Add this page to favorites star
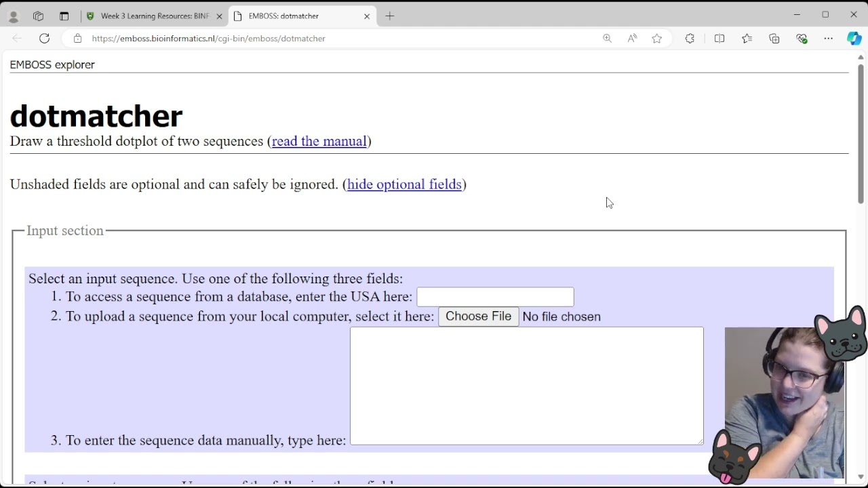868x488 pixels. [x=656, y=39]
